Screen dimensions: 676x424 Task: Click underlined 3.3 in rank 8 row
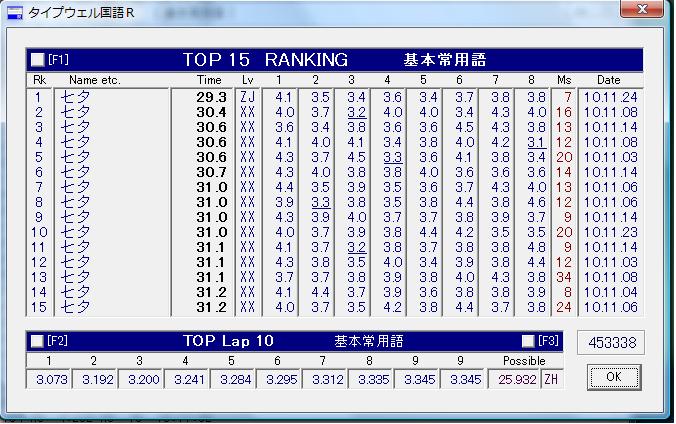[x=320, y=202]
